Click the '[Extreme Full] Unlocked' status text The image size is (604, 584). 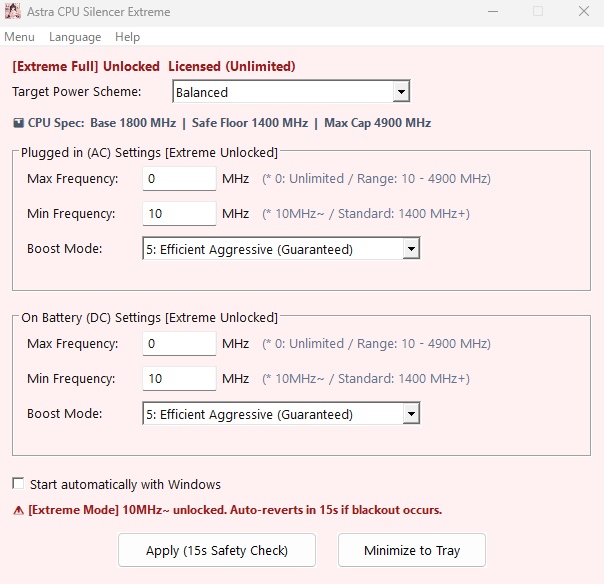tap(86, 66)
